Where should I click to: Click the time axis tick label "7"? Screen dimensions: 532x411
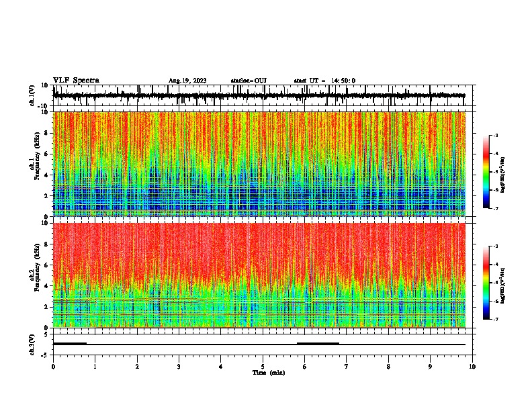(x=347, y=367)
